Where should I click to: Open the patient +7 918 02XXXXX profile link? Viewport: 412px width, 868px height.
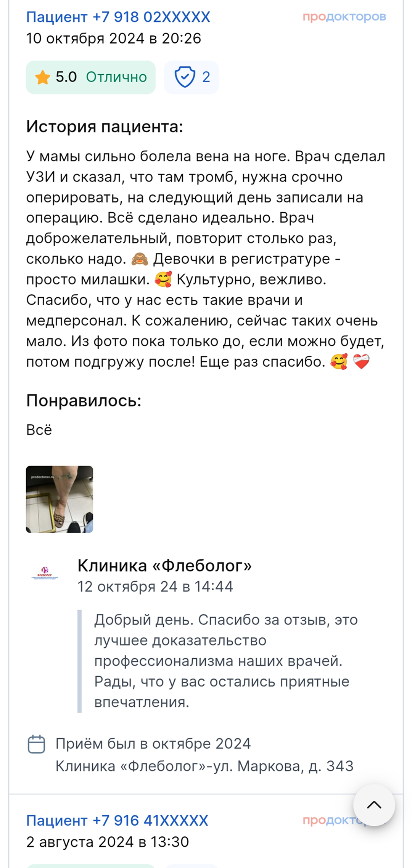click(x=118, y=17)
